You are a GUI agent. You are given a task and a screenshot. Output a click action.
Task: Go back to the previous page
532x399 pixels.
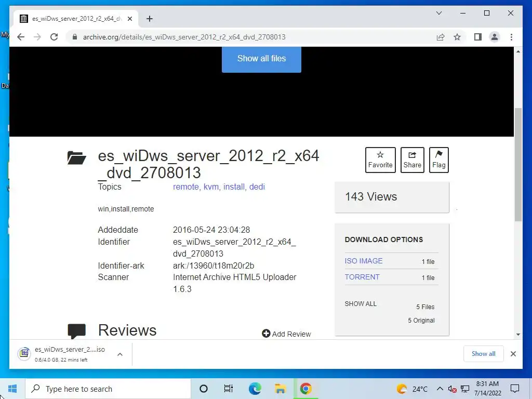[21, 37]
